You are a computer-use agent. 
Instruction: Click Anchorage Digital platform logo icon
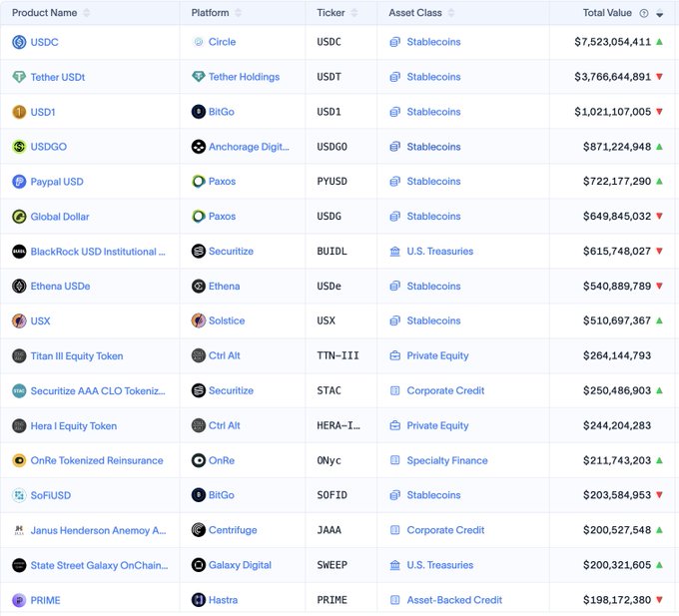[x=199, y=147]
